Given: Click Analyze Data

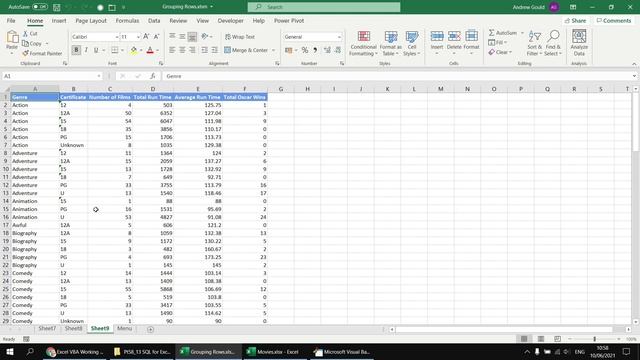Looking at the screenshot, I should [x=579, y=43].
